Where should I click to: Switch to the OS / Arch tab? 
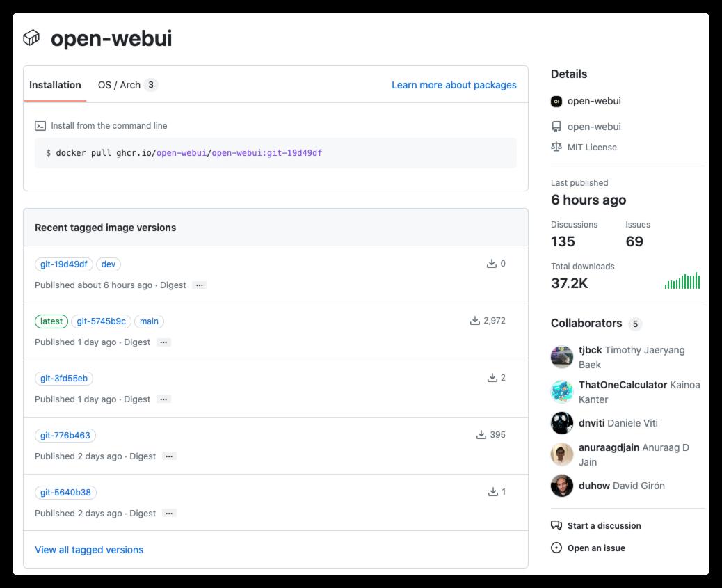(127, 85)
